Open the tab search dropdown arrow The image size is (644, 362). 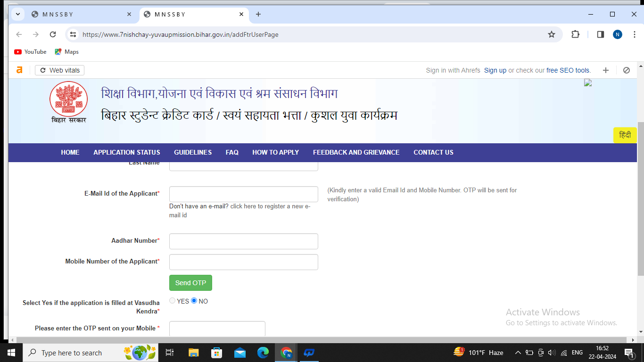pos(17,14)
